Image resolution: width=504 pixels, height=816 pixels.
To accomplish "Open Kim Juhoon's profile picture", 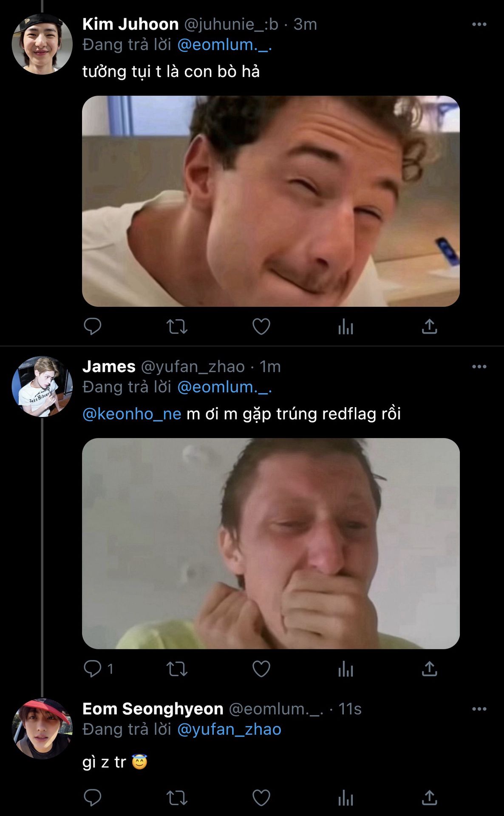I will [x=42, y=44].
